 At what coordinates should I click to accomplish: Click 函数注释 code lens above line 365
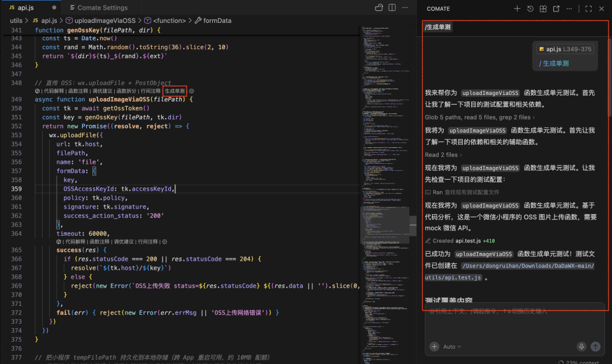pos(99,242)
